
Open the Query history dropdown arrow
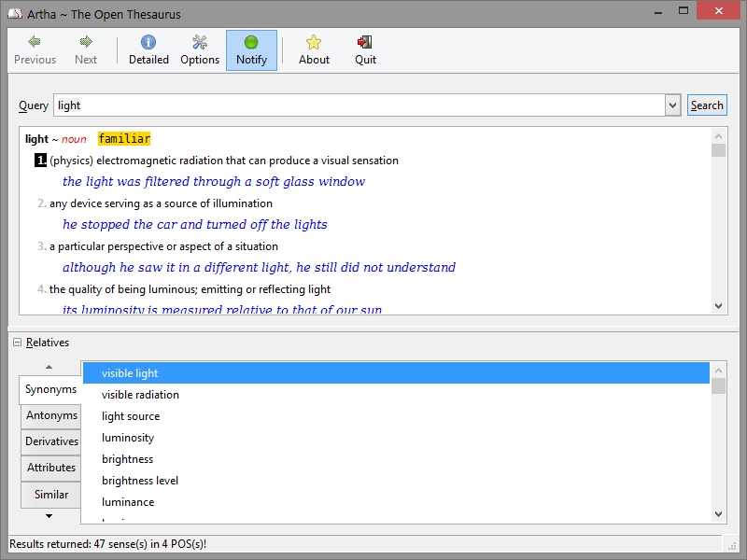point(672,105)
